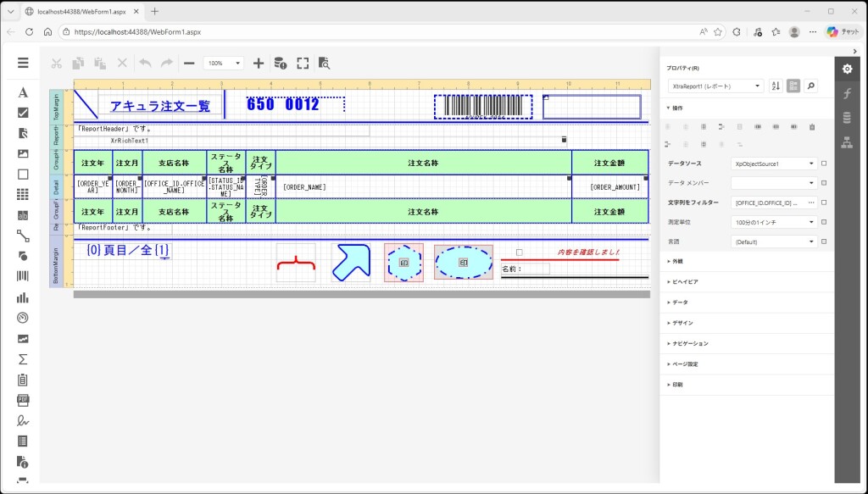Open the Field List database panel
The image size is (868, 494).
pos(846,117)
